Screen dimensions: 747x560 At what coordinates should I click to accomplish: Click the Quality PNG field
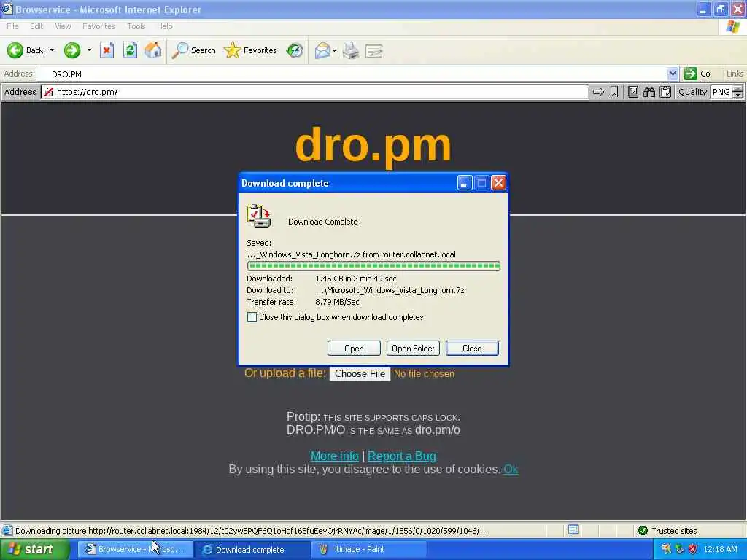(721, 92)
